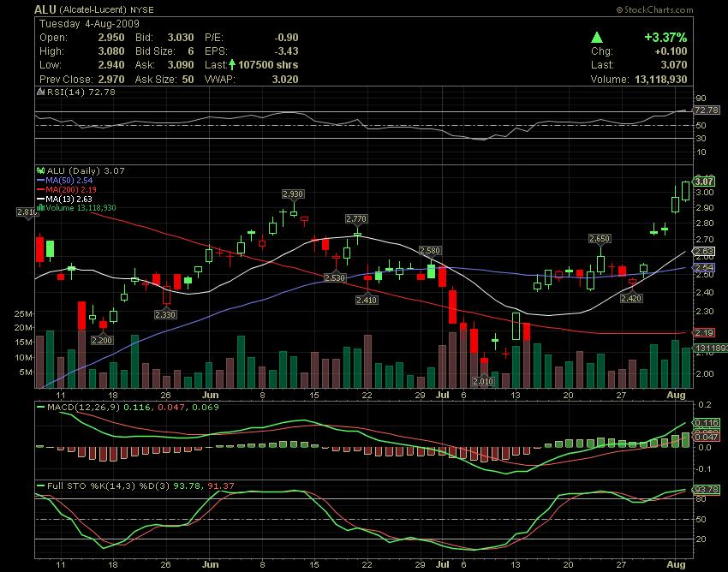
Task: Click the Volume legend entry in price chart
Action: click(81, 207)
